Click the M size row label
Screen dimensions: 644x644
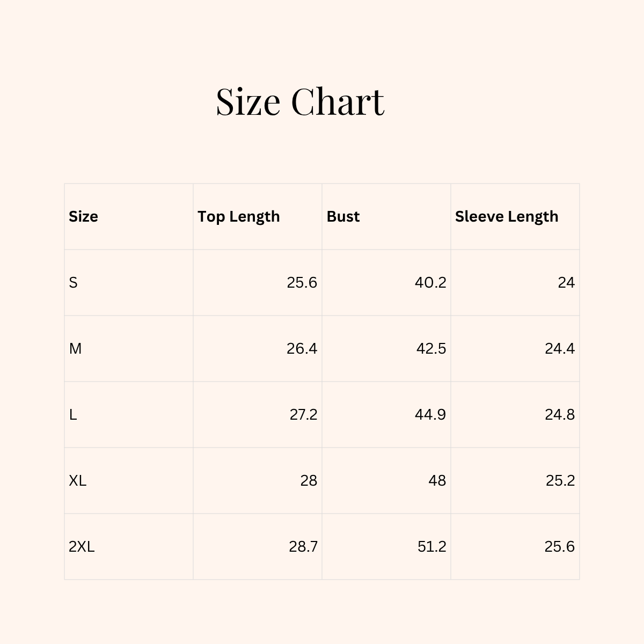pos(75,348)
